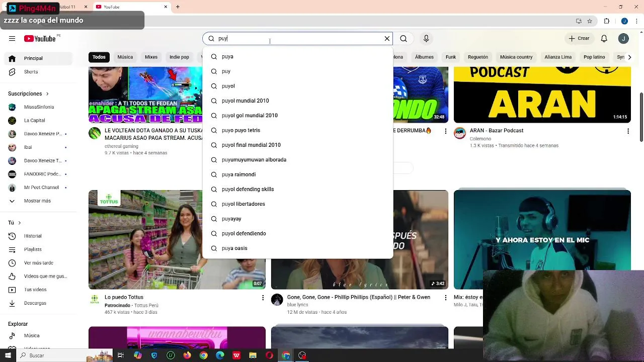Choose suggestion 'puya'

coord(297,56)
